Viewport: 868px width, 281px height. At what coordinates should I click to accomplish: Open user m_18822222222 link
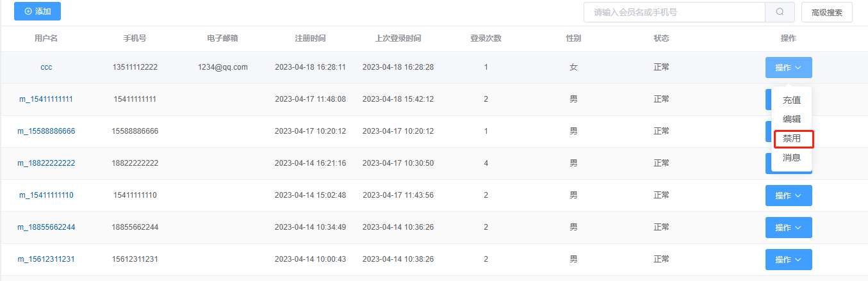(46, 163)
